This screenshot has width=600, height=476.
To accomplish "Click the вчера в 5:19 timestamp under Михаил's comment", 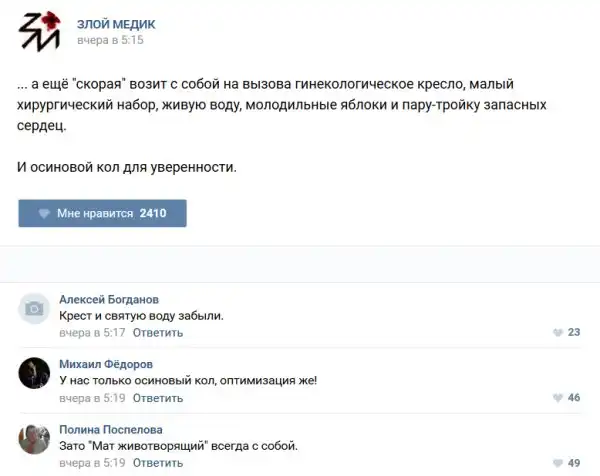I will coord(92,398).
